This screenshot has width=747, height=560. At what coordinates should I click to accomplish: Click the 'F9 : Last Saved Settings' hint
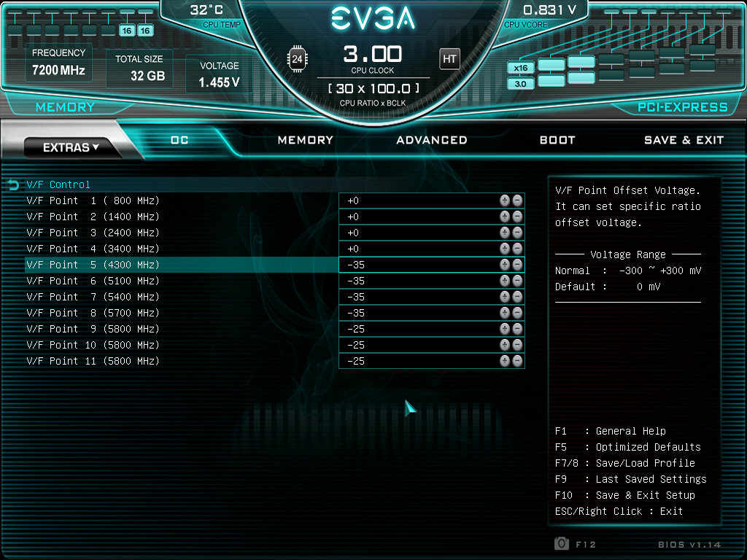631,479
